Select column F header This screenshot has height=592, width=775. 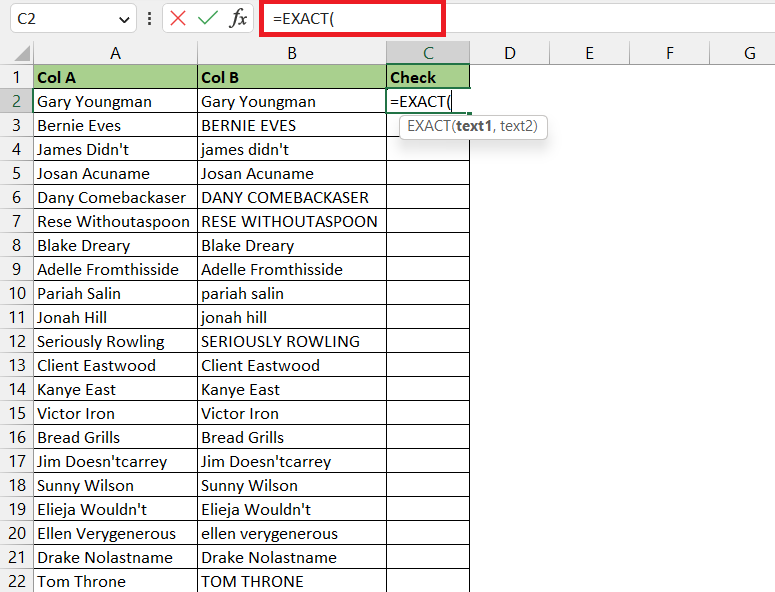point(669,53)
